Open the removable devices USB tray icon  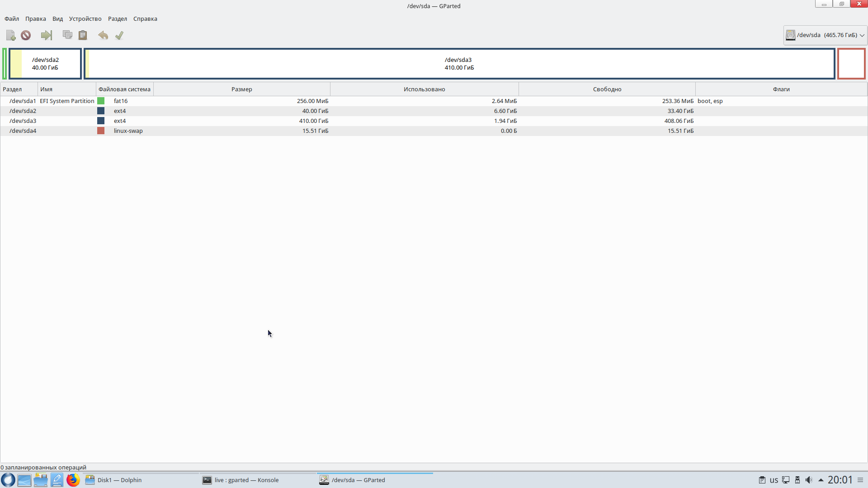point(797,480)
